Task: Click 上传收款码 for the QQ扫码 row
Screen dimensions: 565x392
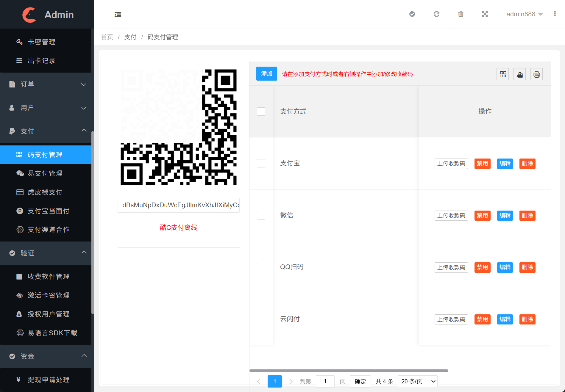Action: (x=451, y=267)
